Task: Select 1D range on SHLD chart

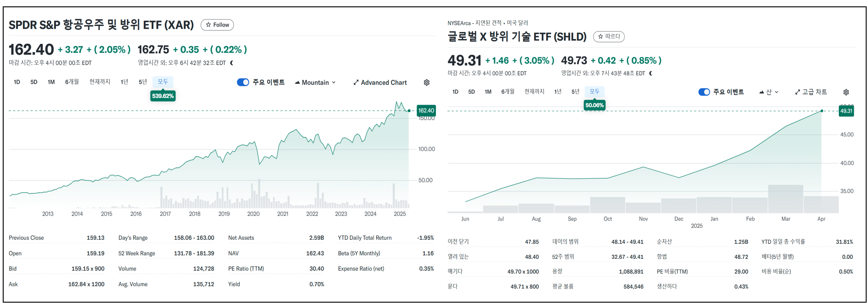Action: [x=455, y=92]
